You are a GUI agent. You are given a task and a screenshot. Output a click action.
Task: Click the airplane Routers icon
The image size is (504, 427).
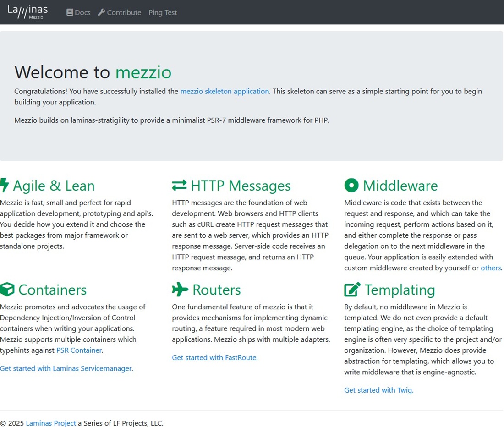[180, 289]
